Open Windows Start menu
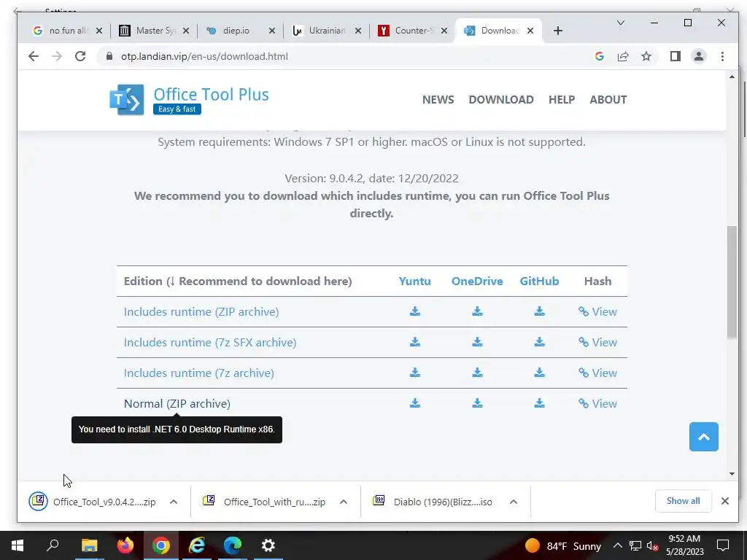The image size is (747, 560). pos(18,545)
